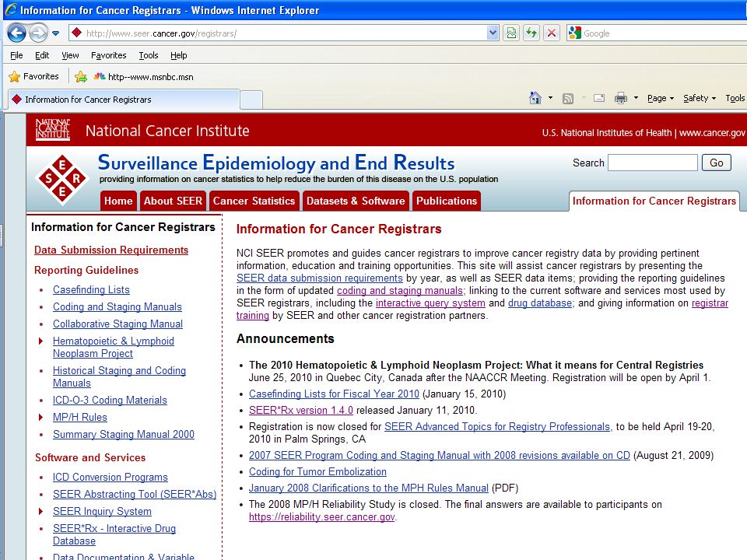Image resolution: width=747 pixels, height=560 pixels.
Task: Open the http--www.msnbc.msn favorites link
Action: (x=143, y=77)
